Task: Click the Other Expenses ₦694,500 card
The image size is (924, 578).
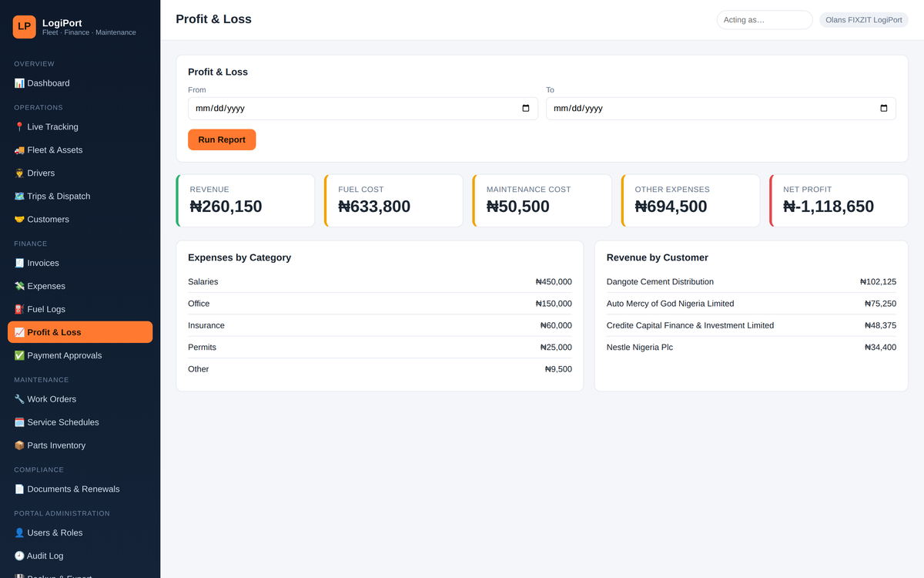Action: click(691, 200)
